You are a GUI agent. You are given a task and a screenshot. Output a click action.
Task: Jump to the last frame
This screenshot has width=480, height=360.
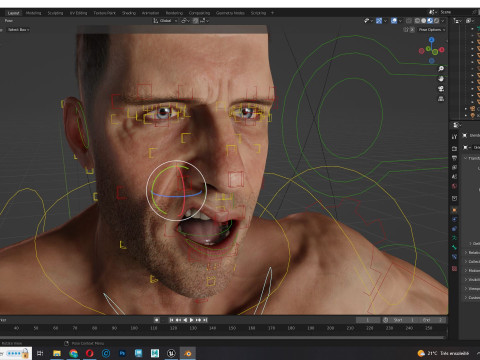[x=205, y=320]
